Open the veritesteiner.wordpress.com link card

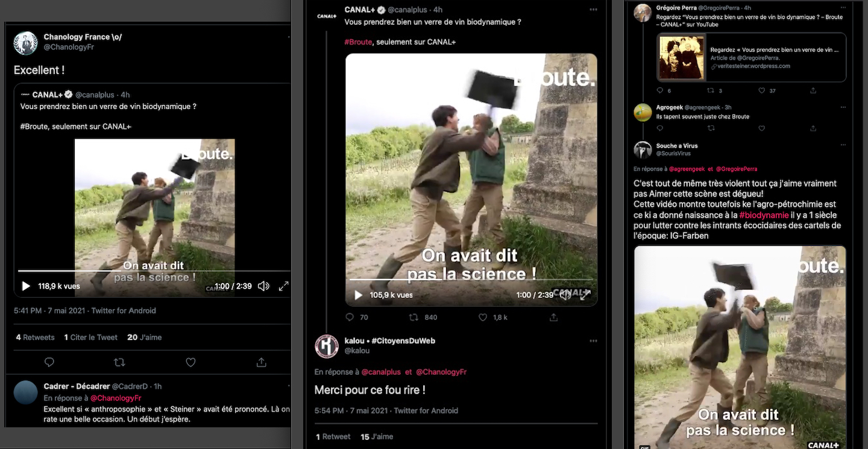(751, 57)
